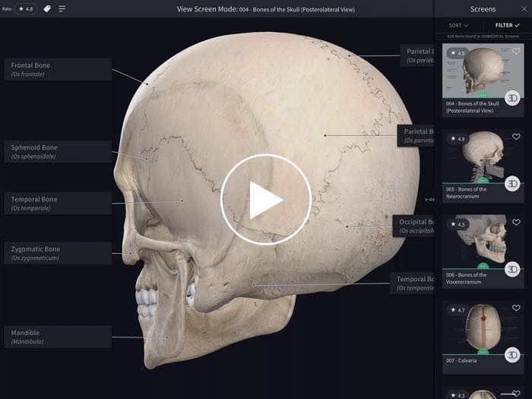This screenshot has width=532, height=399.
Task: Open 3D view for 004 Bones of Skull
Action: click(513, 98)
